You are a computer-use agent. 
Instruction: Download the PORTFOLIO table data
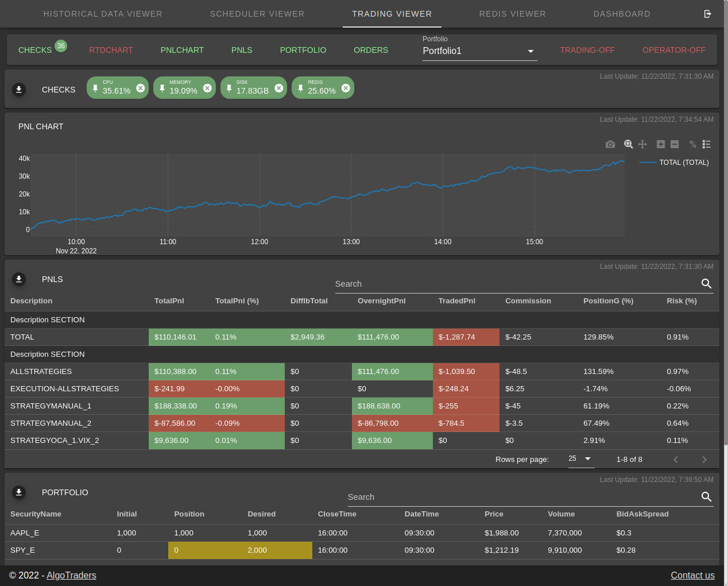[19, 492]
